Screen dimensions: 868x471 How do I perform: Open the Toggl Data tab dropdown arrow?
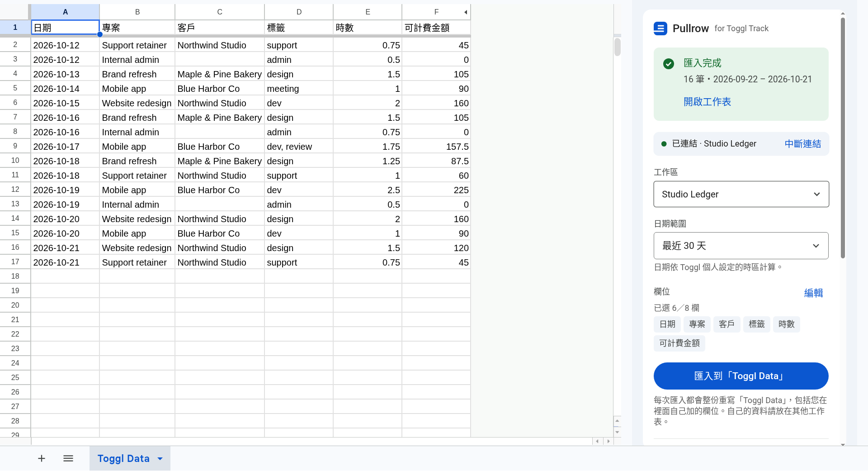click(x=160, y=459)
